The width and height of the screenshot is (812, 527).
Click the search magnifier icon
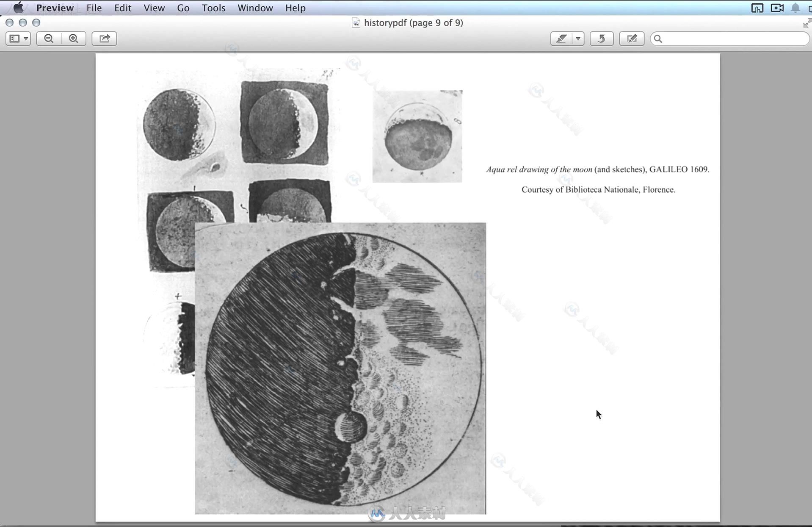658,39
